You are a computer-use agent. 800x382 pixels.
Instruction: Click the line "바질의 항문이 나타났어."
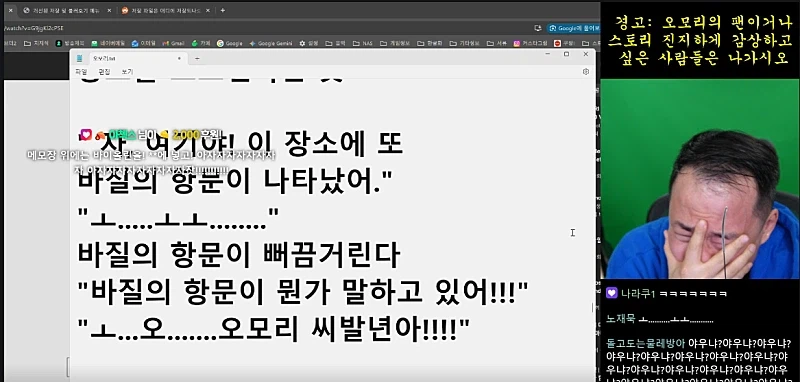[x=235, y=182]
